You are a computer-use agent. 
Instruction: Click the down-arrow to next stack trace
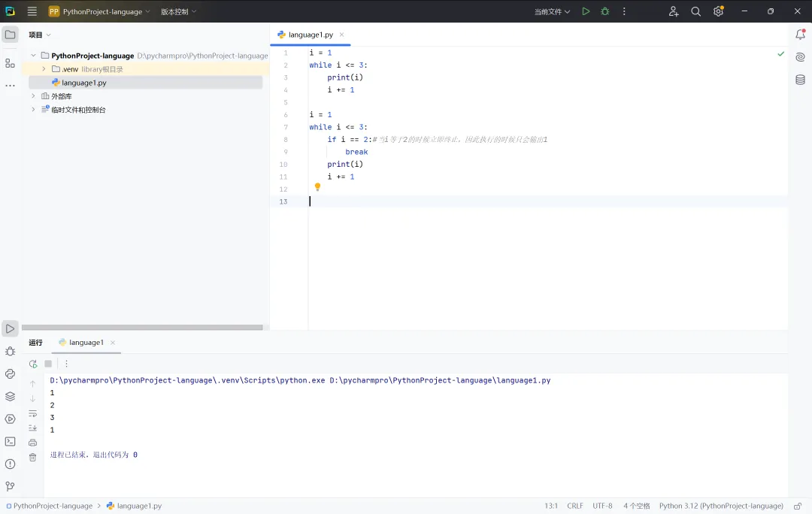click(x=32, y=398)
